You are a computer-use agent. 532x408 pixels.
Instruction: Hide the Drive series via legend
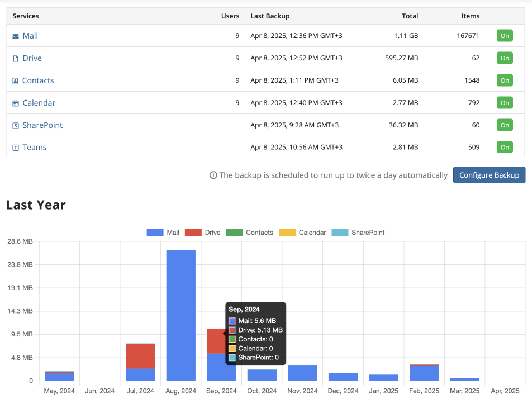[193, 232]
